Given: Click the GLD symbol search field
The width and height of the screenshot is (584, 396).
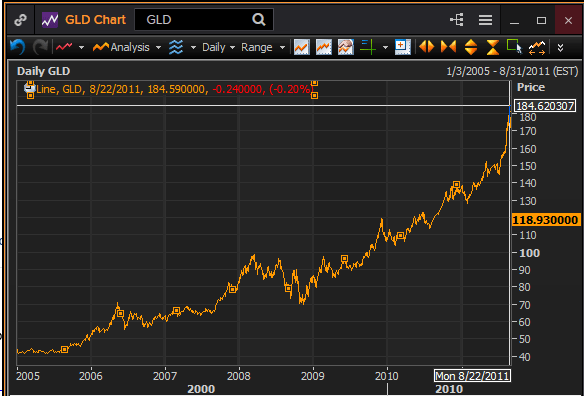Looking at the screenshot, I should [204, 19].
